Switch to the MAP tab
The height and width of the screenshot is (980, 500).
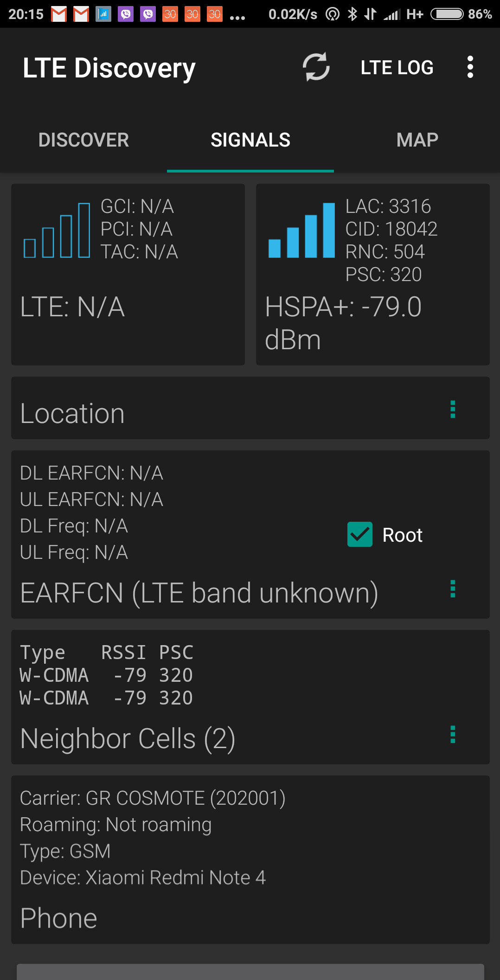[417, 140]
